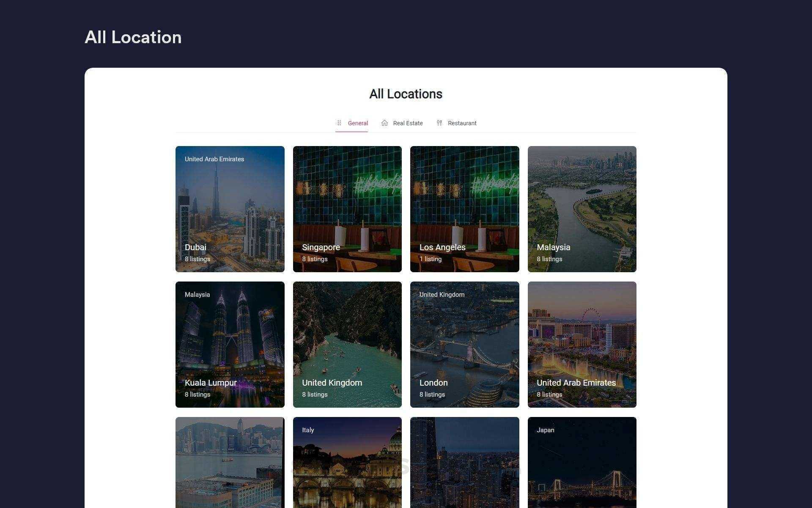Select the Los Angeles location card
This screenshot has height=508, width=812.
[x=464, y=209]
